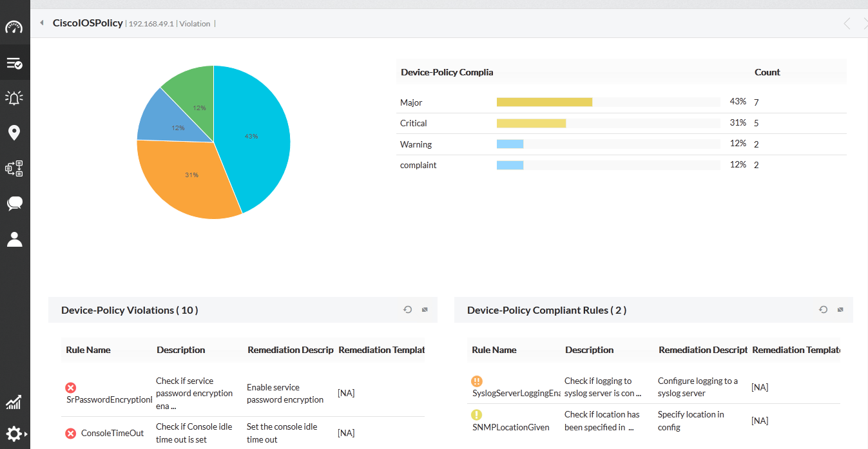Maximize the Device-Policy Violations panel
Image resolution: width=868 pixels, height=449 pixels.
425,310
